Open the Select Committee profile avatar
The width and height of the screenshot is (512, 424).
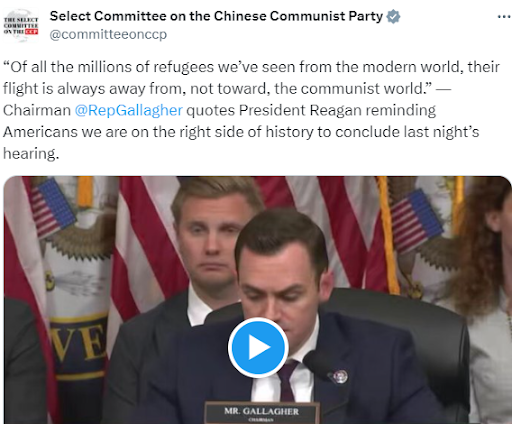tap(21, 26)
